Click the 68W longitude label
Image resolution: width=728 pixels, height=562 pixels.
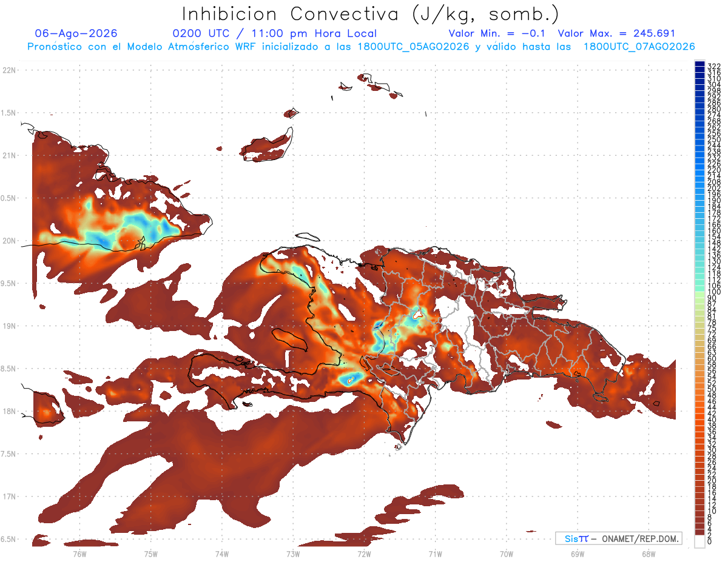pyautogui.click(x=648, y=554)
